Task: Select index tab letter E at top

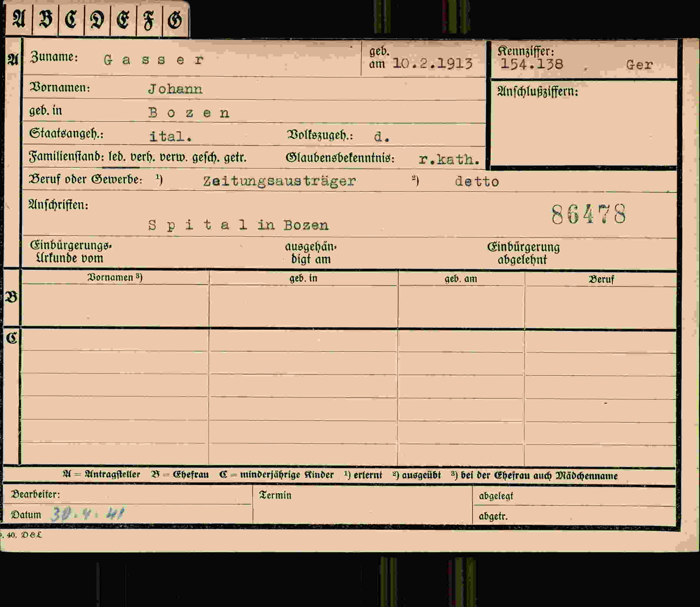Action: [x=123, y=20]
